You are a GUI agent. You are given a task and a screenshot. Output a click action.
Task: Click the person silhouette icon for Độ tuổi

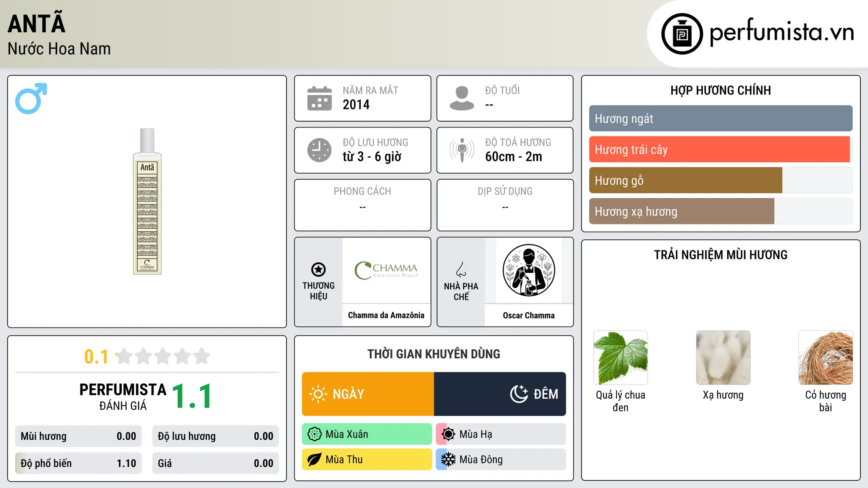(x=462, y=98)
